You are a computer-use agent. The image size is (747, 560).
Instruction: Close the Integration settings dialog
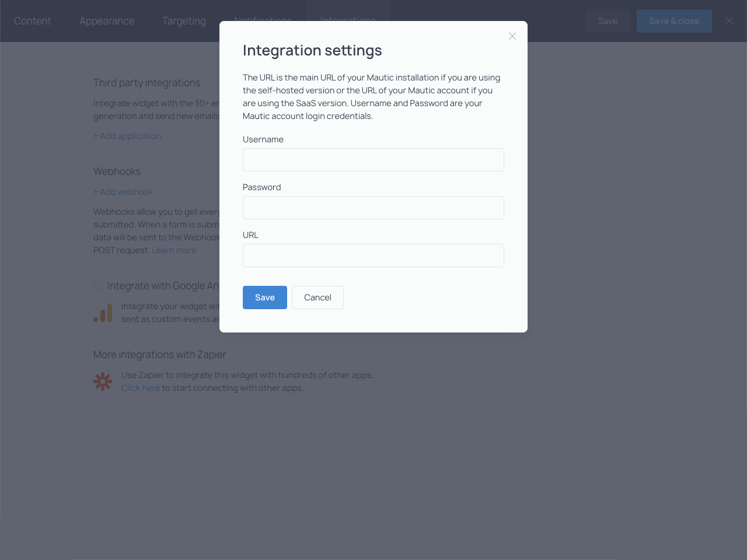pos(512,36)
